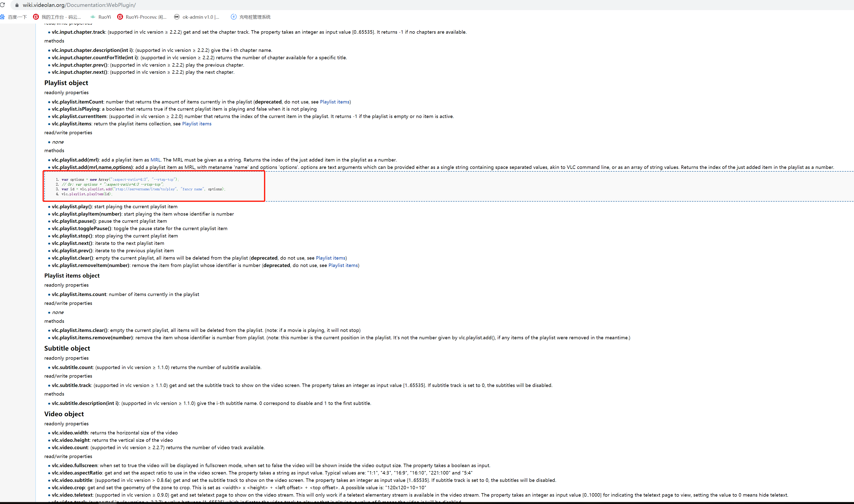The image size is (854, 504).
Task: Open the RuoYi-Process bookmark
Action: click(142, 17)
